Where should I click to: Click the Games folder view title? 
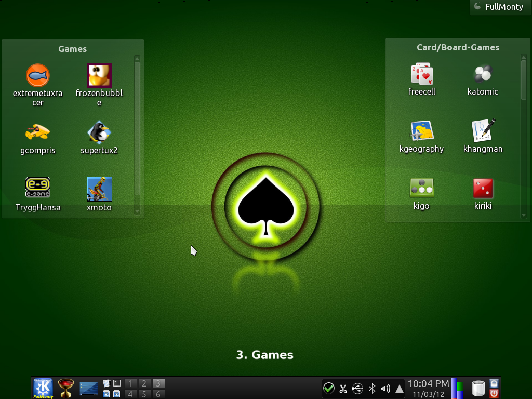[73, 49]
